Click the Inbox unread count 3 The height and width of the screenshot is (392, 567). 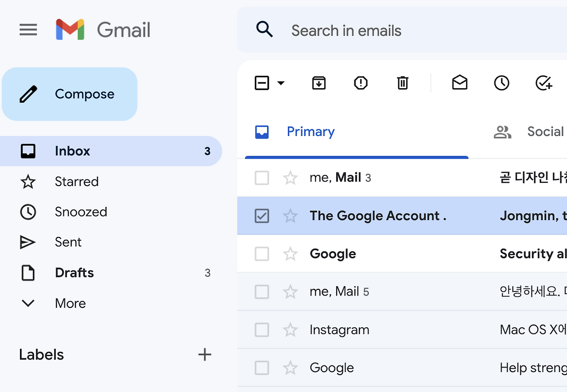tap(207, 151)
